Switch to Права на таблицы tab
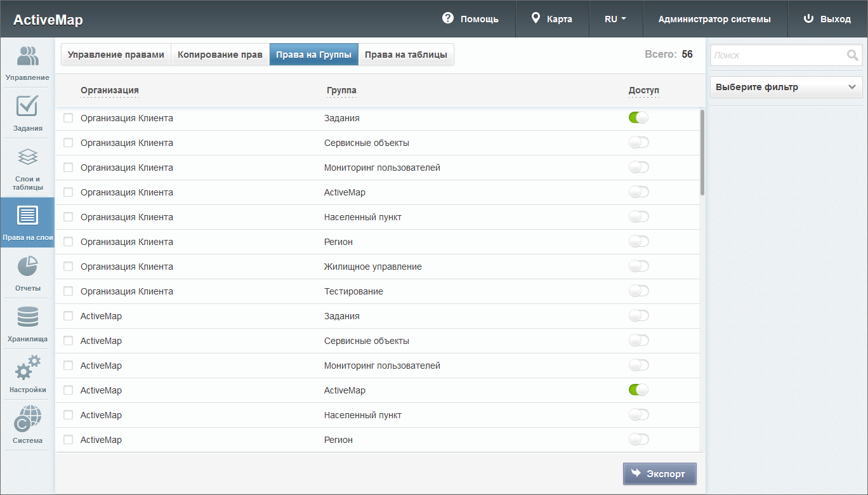868x495 pixels. pyautogui.click(x=406, y=55)
